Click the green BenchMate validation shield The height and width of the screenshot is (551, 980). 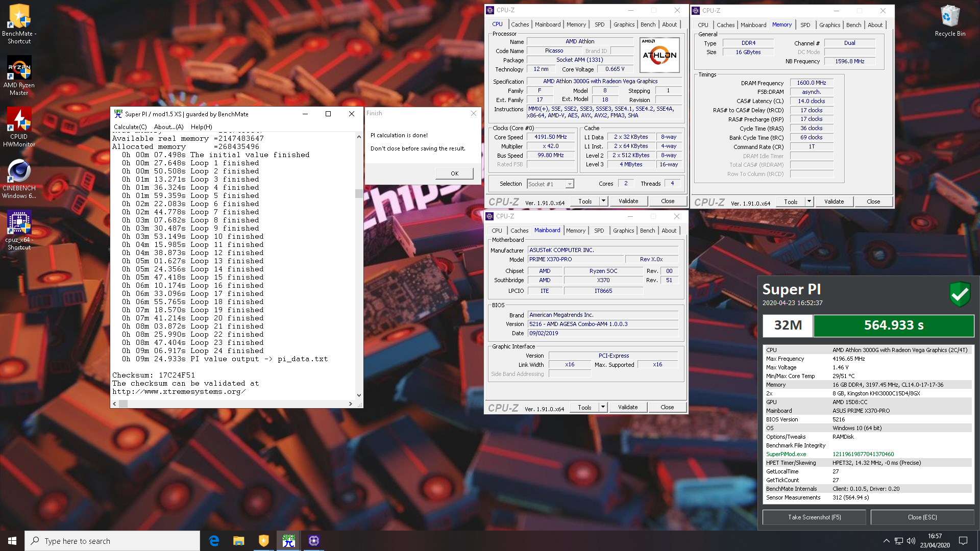coord(960,294)
